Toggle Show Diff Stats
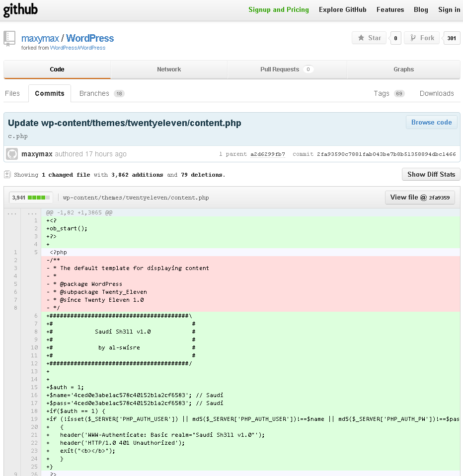Screen dimensions: 463x476 [431, 174]
